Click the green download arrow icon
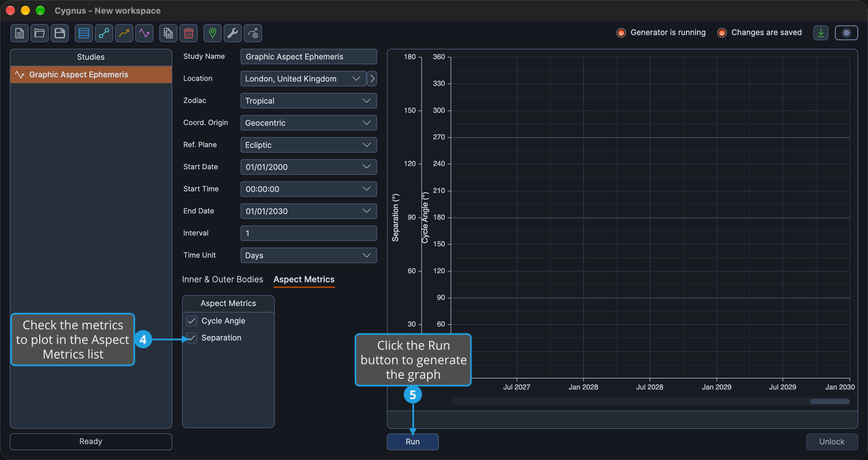Viewport: 868px width, 460px height. 821,32
